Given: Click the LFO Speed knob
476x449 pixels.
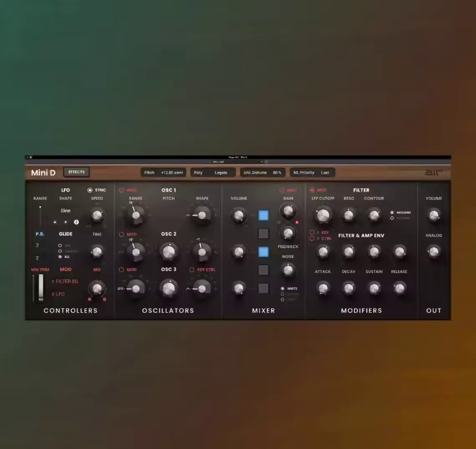Looking at the screenshot, I should [x=97, y=215].
